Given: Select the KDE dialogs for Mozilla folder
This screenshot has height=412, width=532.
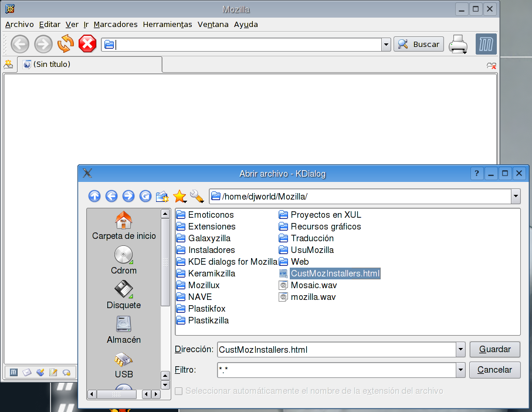Looking at the screenshot, I should [x=227, y=262].
